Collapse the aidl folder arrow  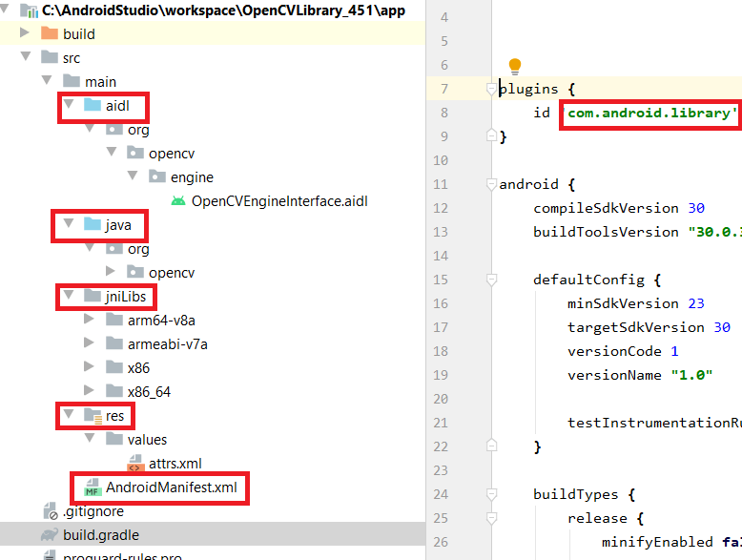[x=69, y=103]
